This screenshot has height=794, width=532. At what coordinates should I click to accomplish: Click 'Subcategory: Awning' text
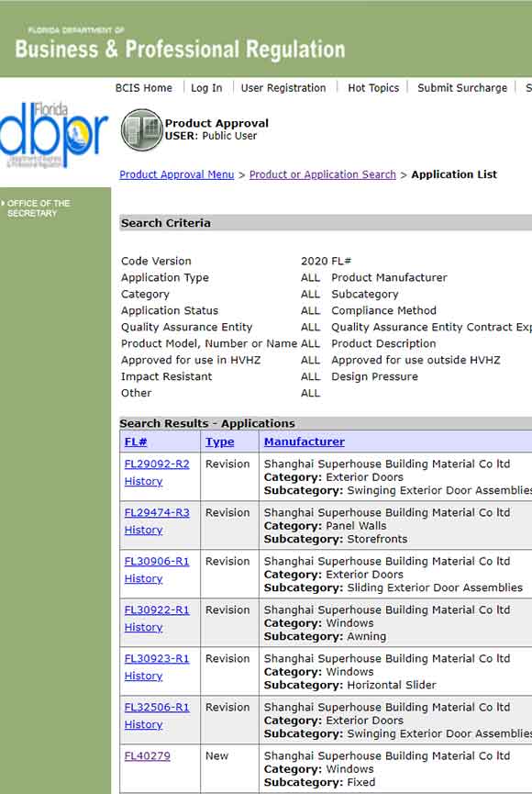(325, 636)
